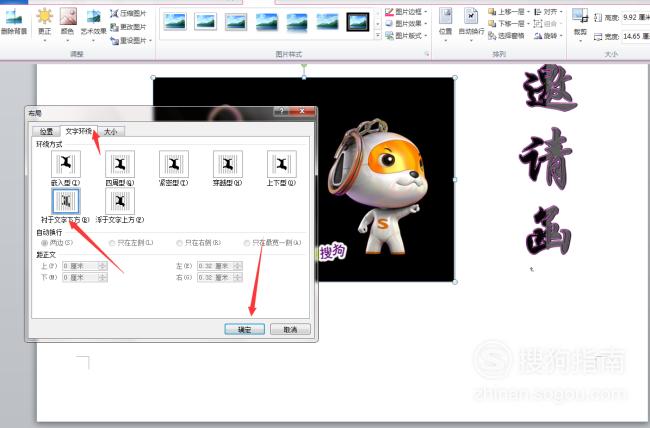Switch to 位置 tab in layout dialog

[46, 131]
